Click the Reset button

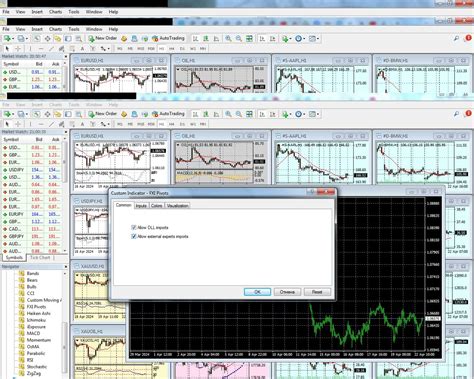pos(317,292)
